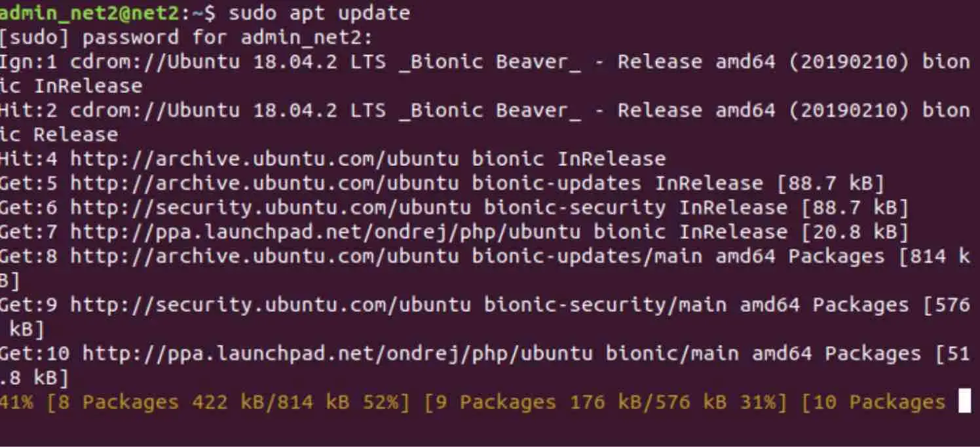Click the Ign:1 cdrom Ubuntu line

[485, 73]
